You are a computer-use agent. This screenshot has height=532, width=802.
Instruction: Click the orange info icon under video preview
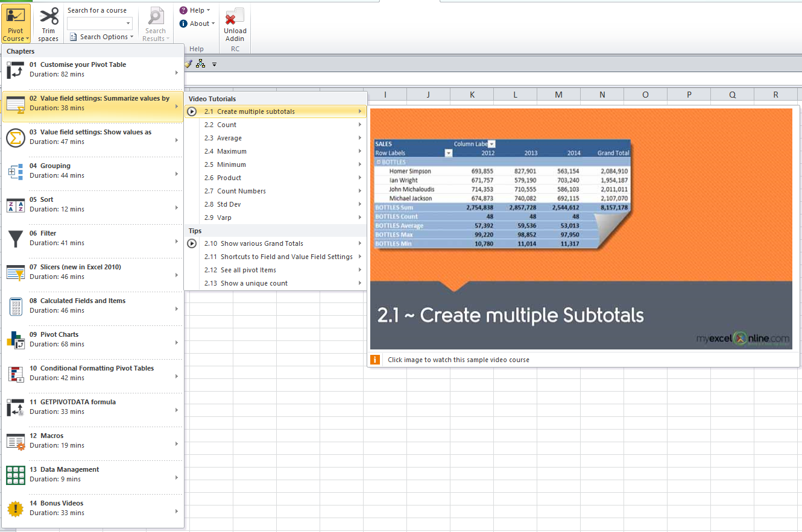click(375, 360)
